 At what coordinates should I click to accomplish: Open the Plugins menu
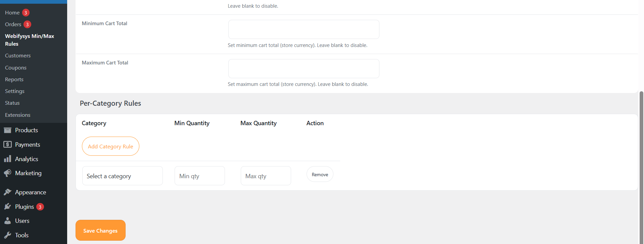point(25,207)
